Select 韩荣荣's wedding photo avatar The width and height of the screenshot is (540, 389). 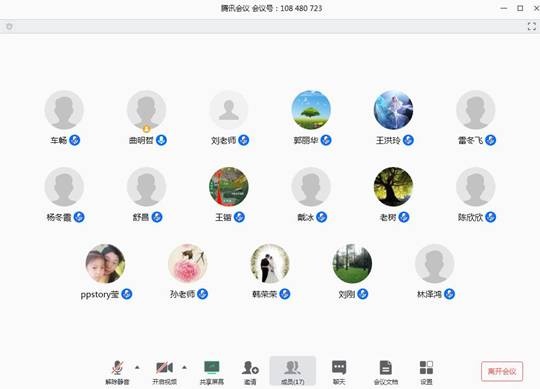click(x=270, y=264)
